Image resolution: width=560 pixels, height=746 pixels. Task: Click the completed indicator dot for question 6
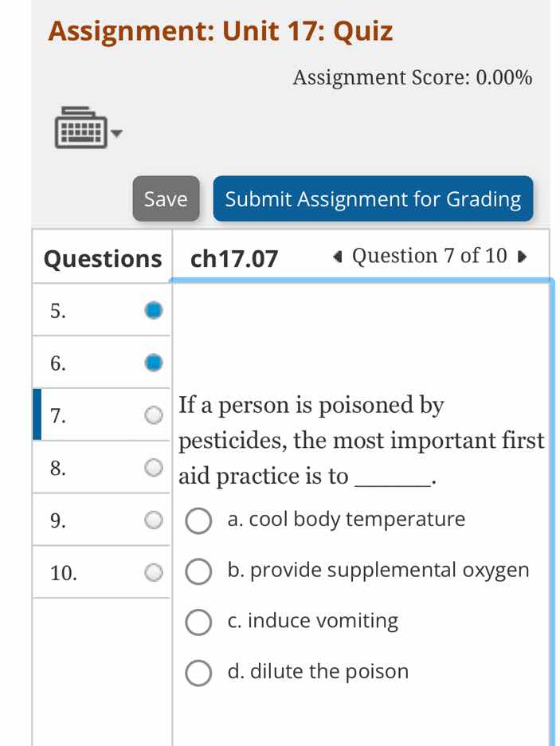coord(153,362)
